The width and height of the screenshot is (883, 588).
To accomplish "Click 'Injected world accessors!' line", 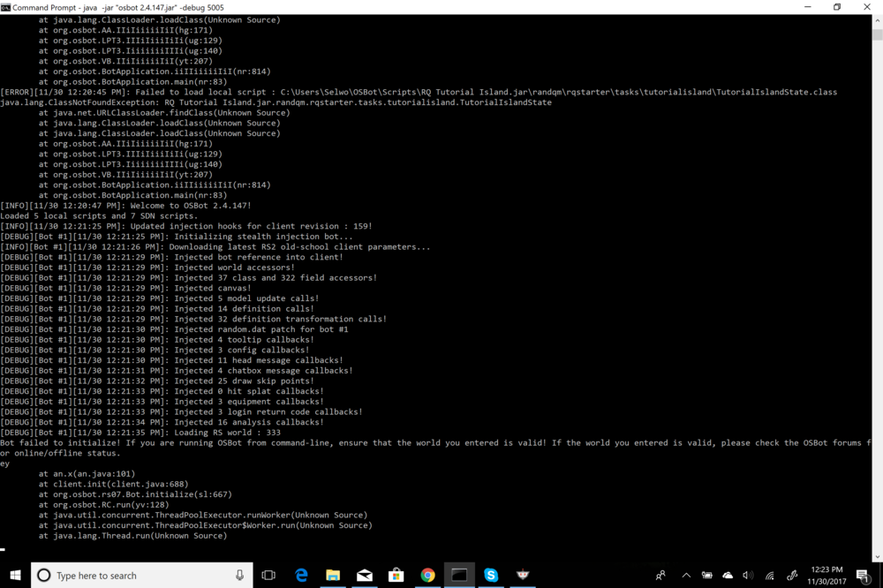I will click(x=147, y=268).
